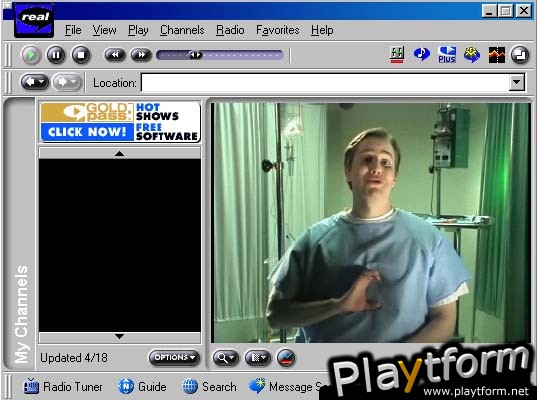
Task: Open Message Service button
Action: (x=289, y=387)
